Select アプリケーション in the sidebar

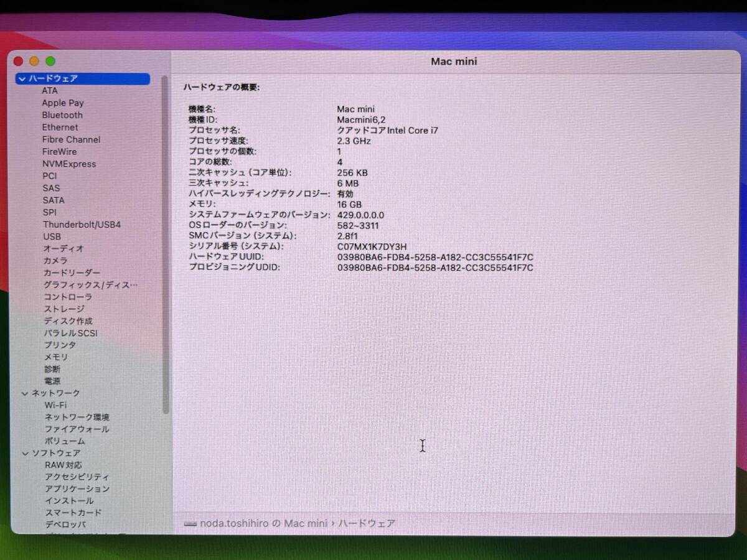(x=77, y=489)
